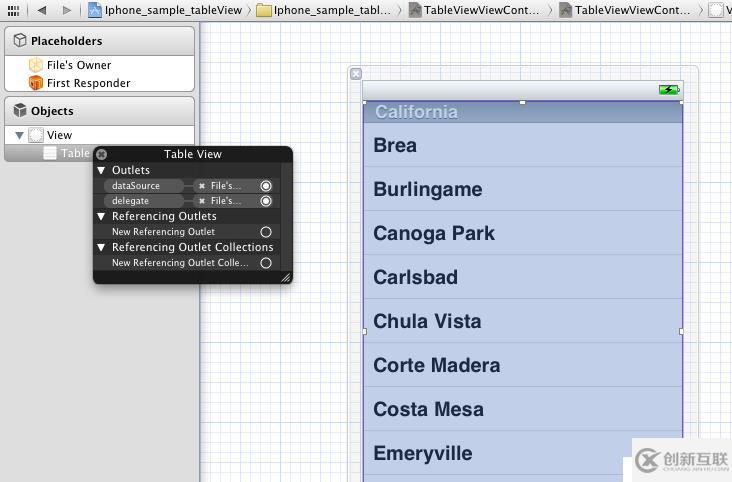Select File's Owner placeholder
The width and height of the screenshot is (732, 482).
point(79,65)
